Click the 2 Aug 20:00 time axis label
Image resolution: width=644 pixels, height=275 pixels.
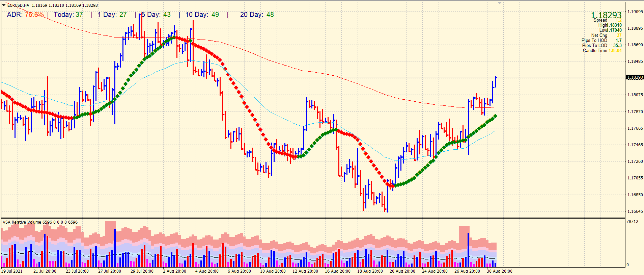click(174, 271)
